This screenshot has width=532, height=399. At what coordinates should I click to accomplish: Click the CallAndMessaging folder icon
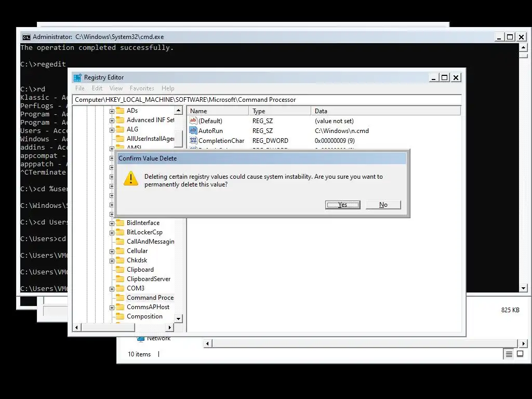[120, 242]
